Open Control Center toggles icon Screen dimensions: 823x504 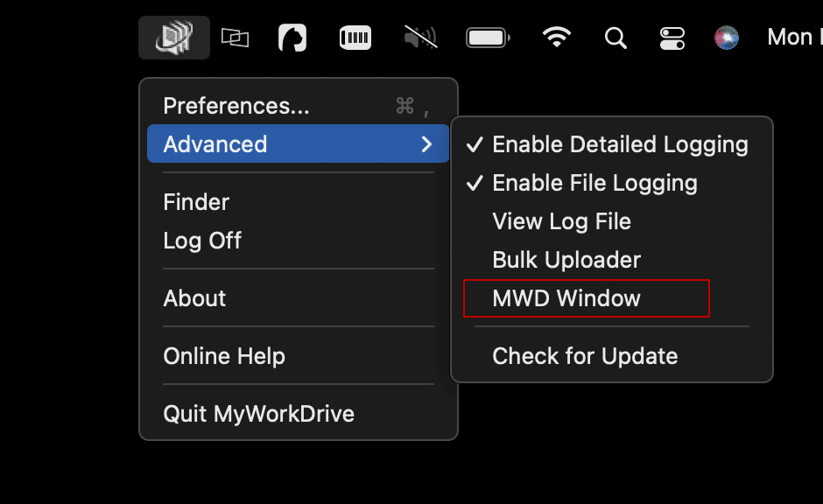click(x=672, y=38)
